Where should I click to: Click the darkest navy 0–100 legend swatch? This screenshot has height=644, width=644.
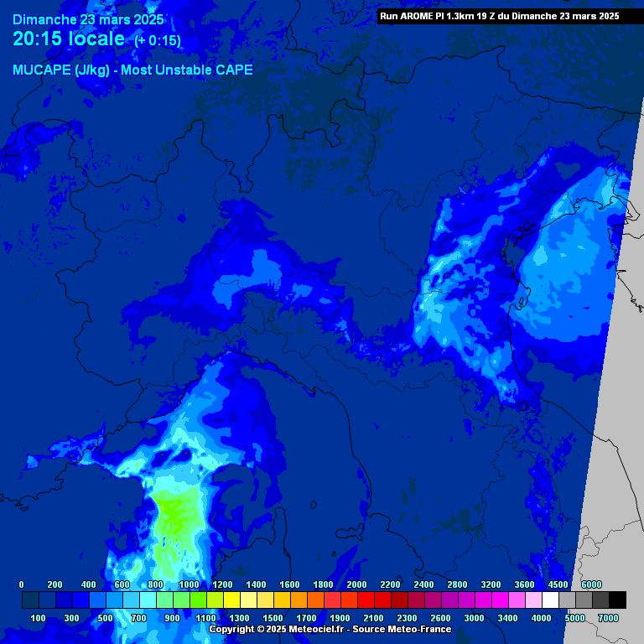coord(30,600)
